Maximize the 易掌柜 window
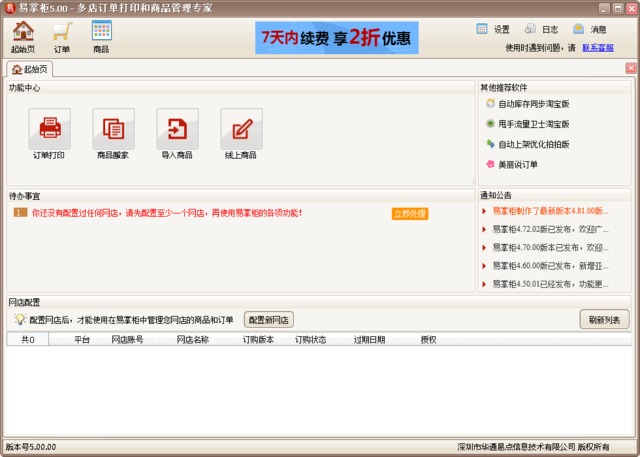This screenshot has width=640, height=457. (x=618, y=8)
